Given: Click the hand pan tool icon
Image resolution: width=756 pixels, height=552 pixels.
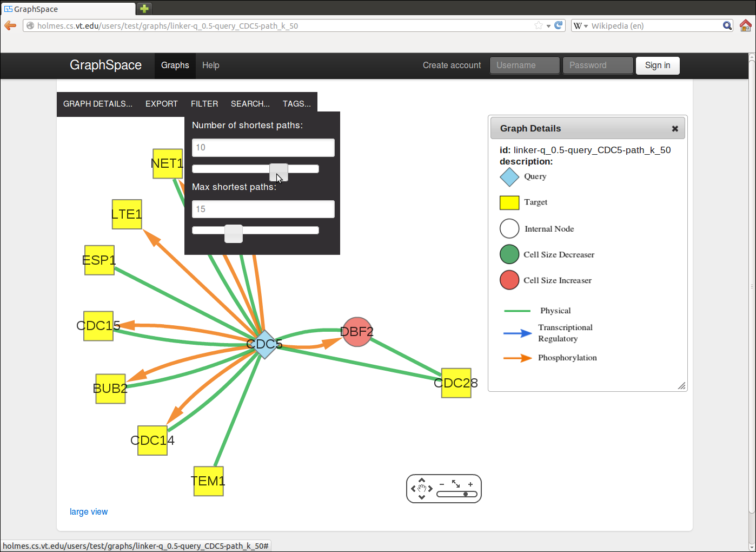Looking at the screenshot, I should pyautogui.click(x=422, y=489).
